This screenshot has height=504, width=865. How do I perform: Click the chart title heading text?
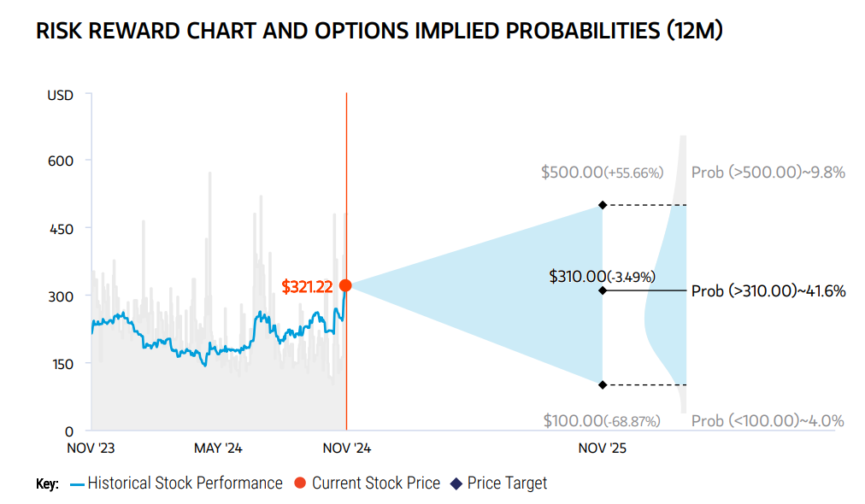tap(379, 31)
